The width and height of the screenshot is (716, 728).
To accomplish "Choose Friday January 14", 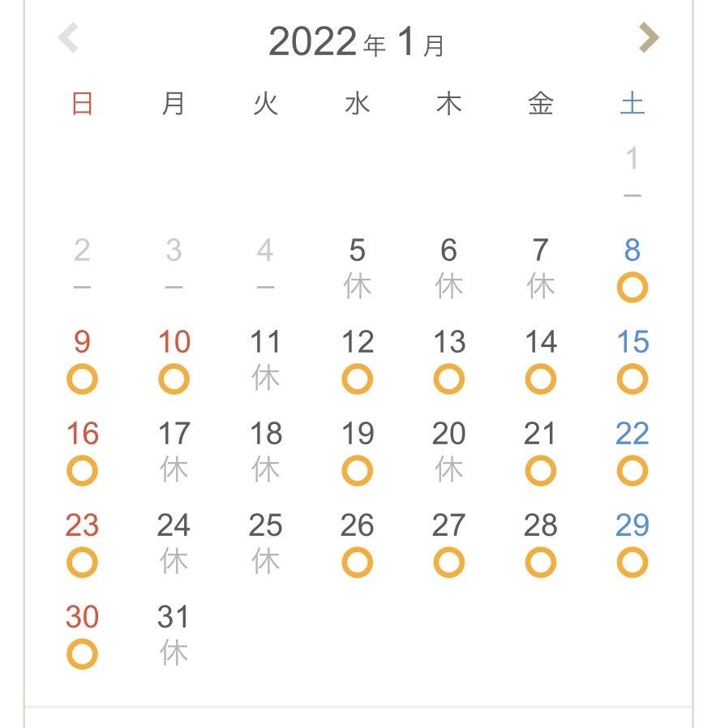I will 541,343.
